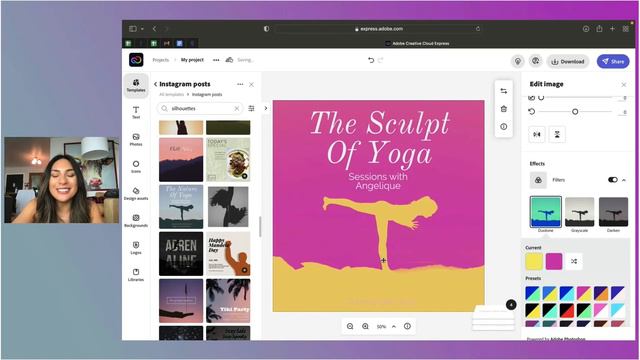This screenshot has width=640, height=360.
Task: Select the Tiki Party palm template
Action: point(228,301)
